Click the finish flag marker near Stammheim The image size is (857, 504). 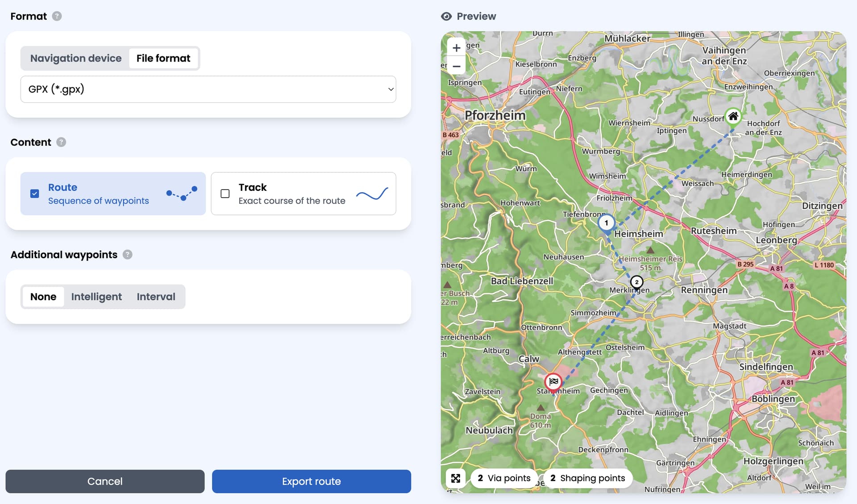(553, 381)
